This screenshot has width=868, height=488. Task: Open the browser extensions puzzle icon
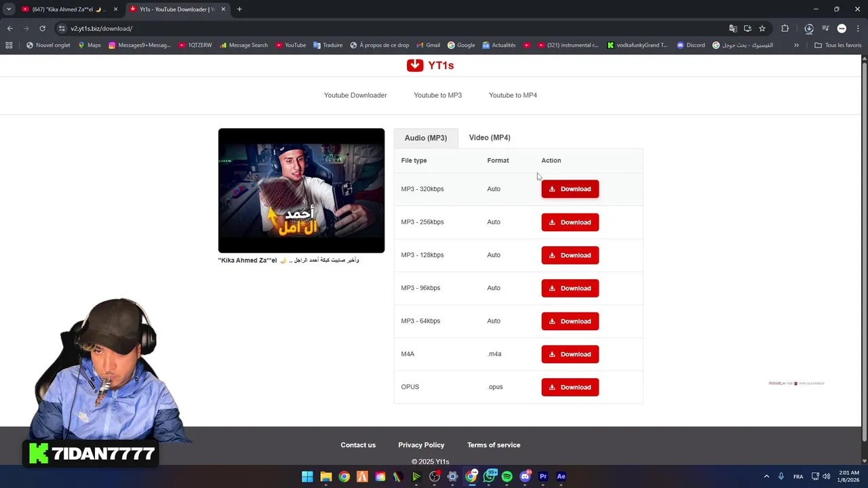click(x=785, y=28)
